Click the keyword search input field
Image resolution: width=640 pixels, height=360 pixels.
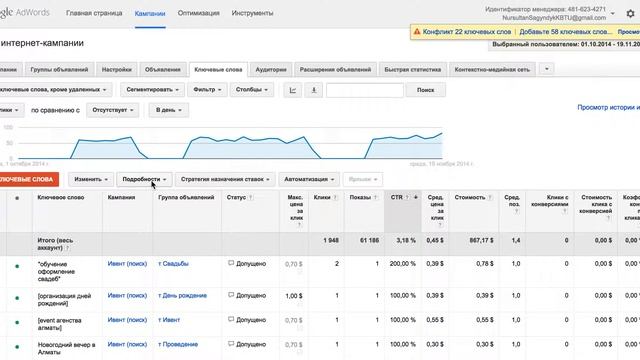point(365,90)
